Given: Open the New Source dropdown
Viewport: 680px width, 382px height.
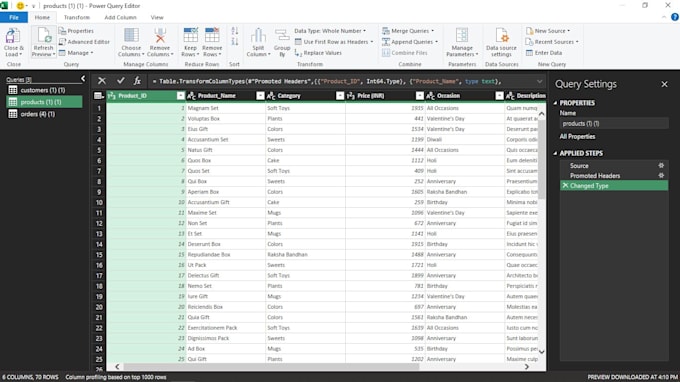Looking at the screenshot, I should click(548, 31).
